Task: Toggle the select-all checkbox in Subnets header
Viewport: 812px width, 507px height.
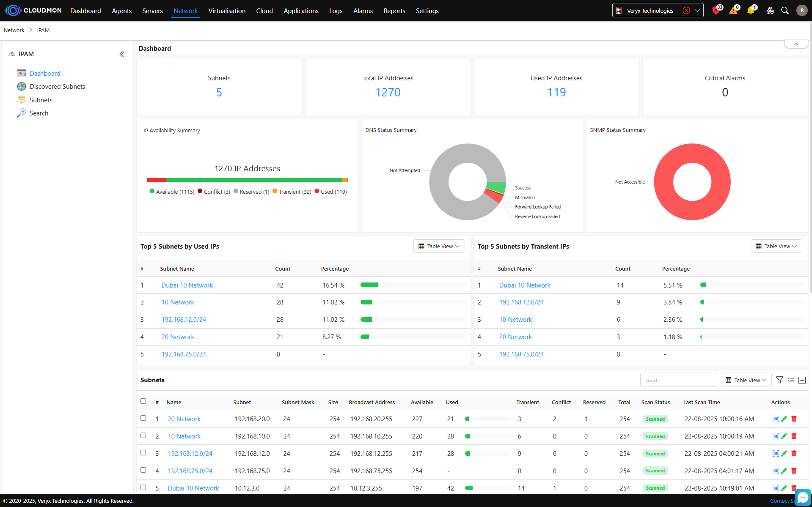Action: click(x=143, y=401)
